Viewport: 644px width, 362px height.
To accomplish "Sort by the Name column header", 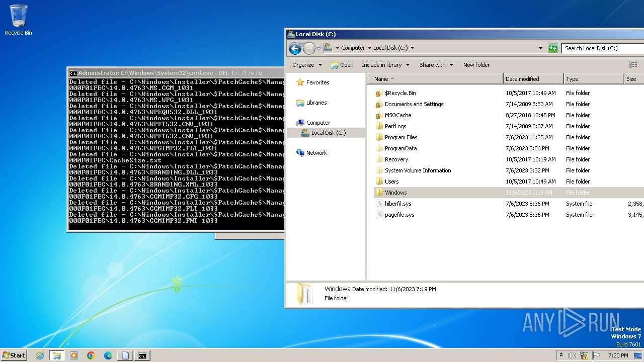I will 435,79.
